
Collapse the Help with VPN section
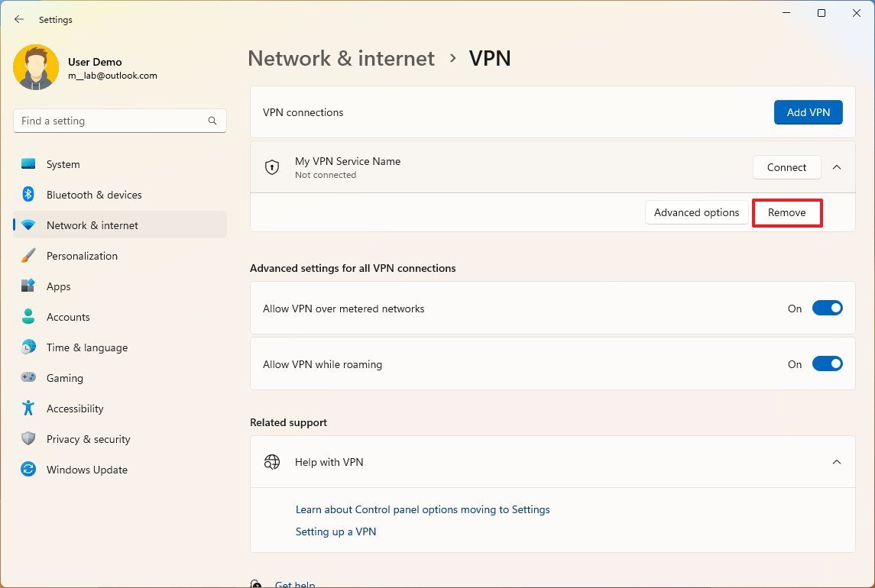pos(837,462)
